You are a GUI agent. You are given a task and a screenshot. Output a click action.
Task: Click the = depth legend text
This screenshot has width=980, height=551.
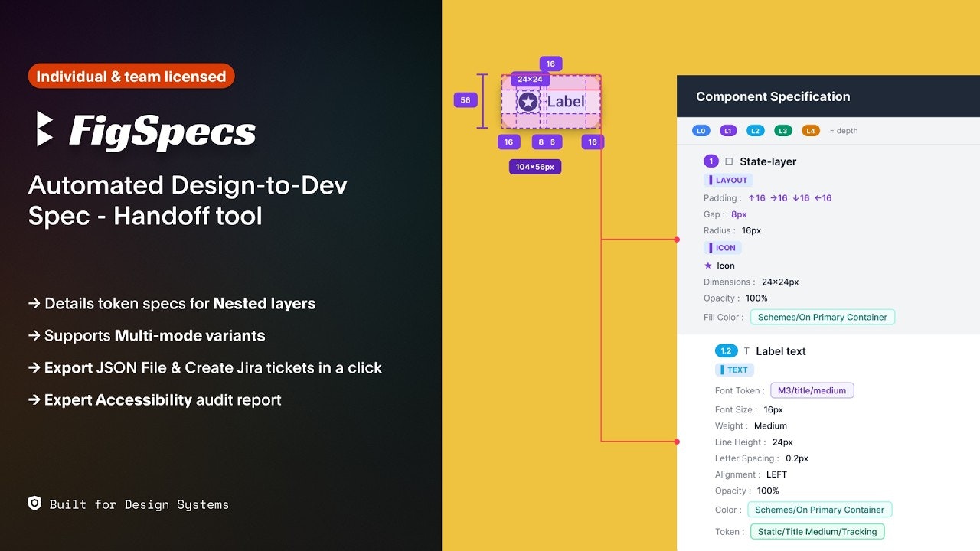844,131
